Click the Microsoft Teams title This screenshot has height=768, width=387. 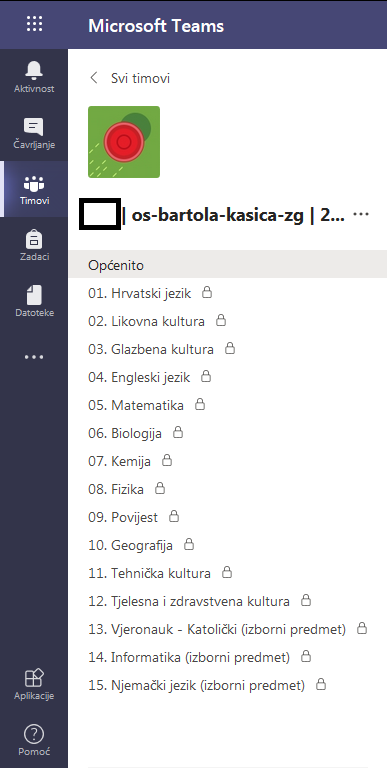156,25
